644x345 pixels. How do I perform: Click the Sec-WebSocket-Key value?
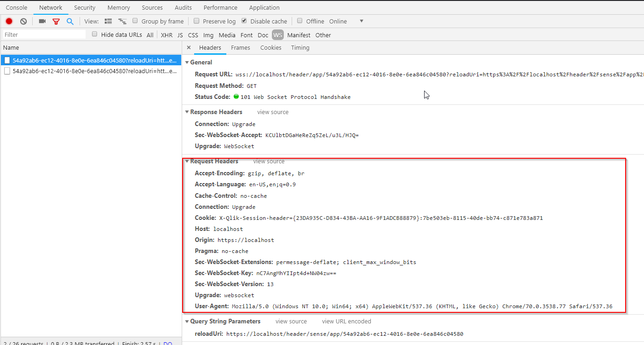[296, 273]
